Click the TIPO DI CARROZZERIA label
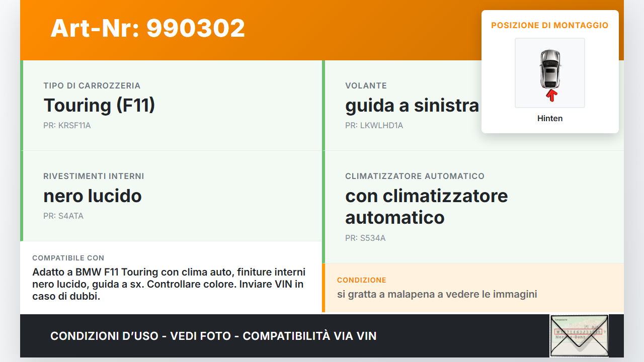The height and width of the screenshot is (362, 644). point(92,85)
